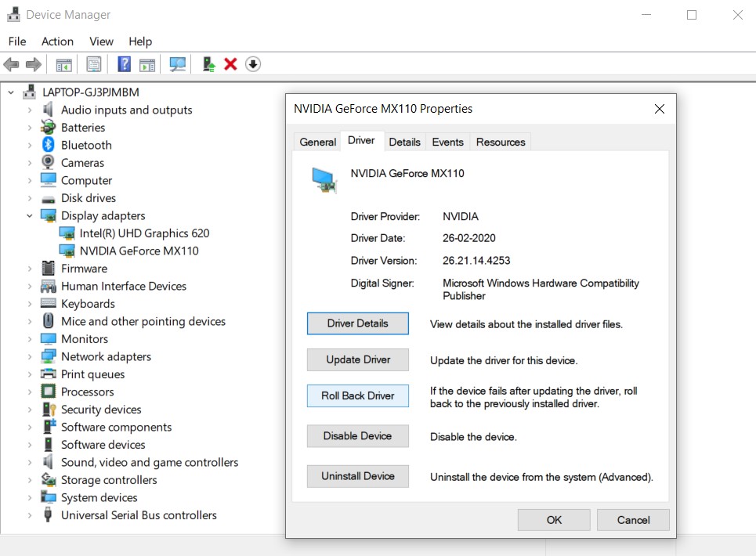
Task: Expand Mice and other pointing devices
Action: coord(30,321)
